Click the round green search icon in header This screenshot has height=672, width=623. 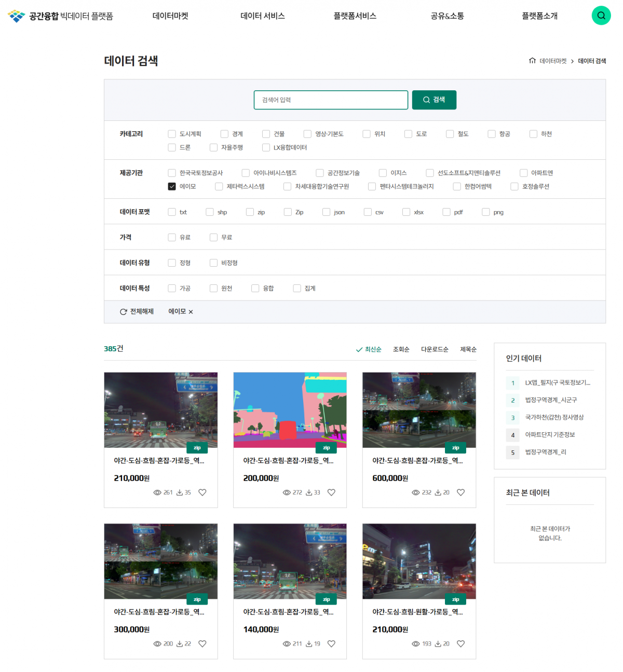[x=601, y=16]
